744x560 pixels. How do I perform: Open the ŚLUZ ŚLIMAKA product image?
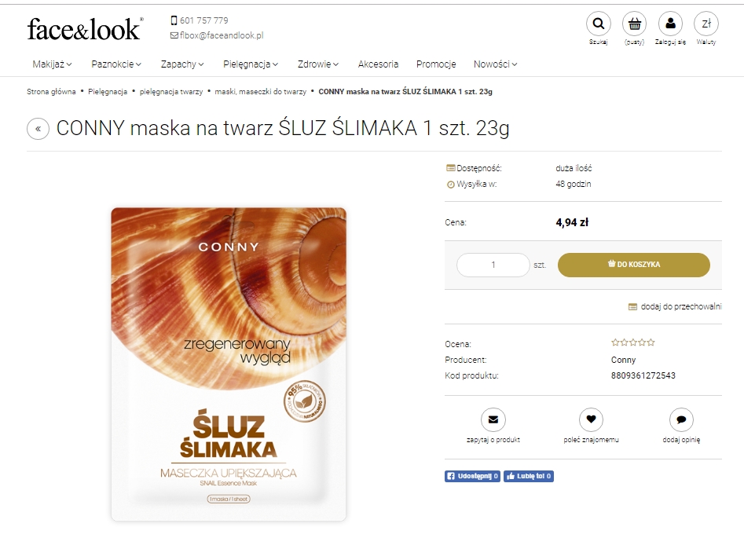[229, 364]
